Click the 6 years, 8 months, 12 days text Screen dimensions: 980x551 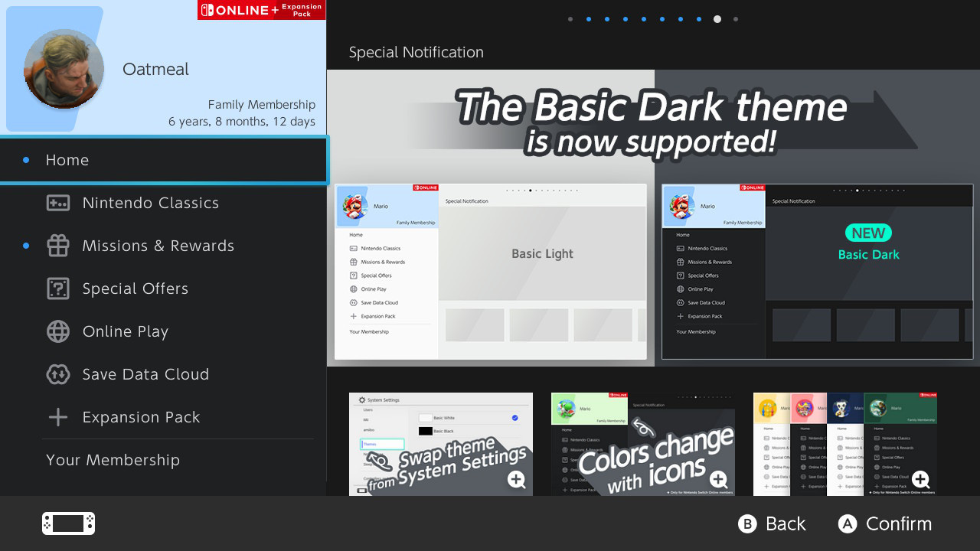point(242,122)
